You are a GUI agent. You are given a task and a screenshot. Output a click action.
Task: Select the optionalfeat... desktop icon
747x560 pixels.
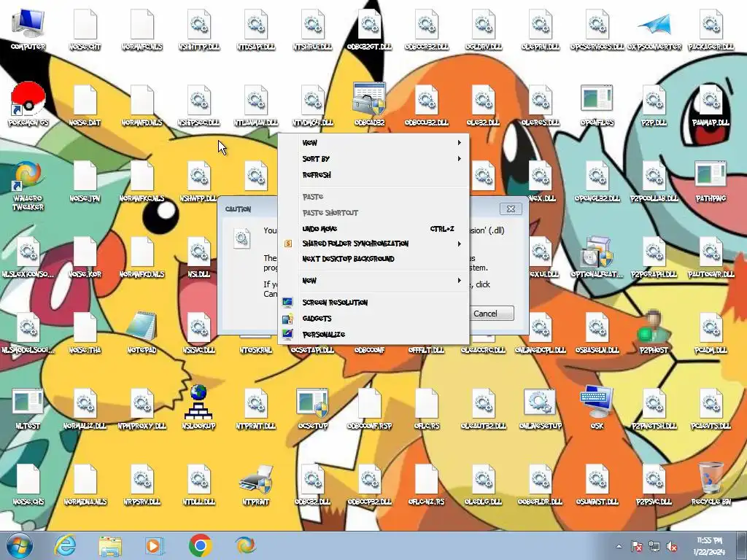click(597, 256)
